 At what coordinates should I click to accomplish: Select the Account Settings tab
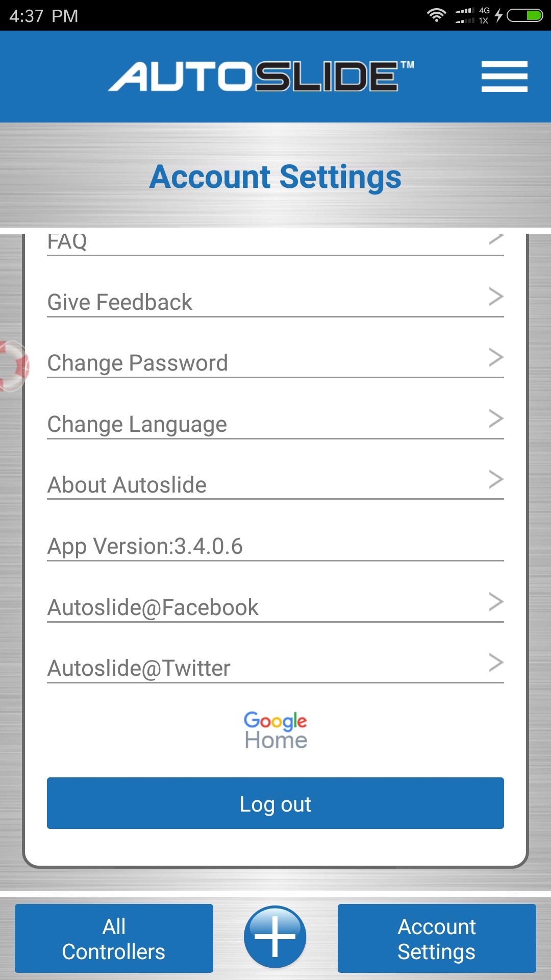click(437, 938)
